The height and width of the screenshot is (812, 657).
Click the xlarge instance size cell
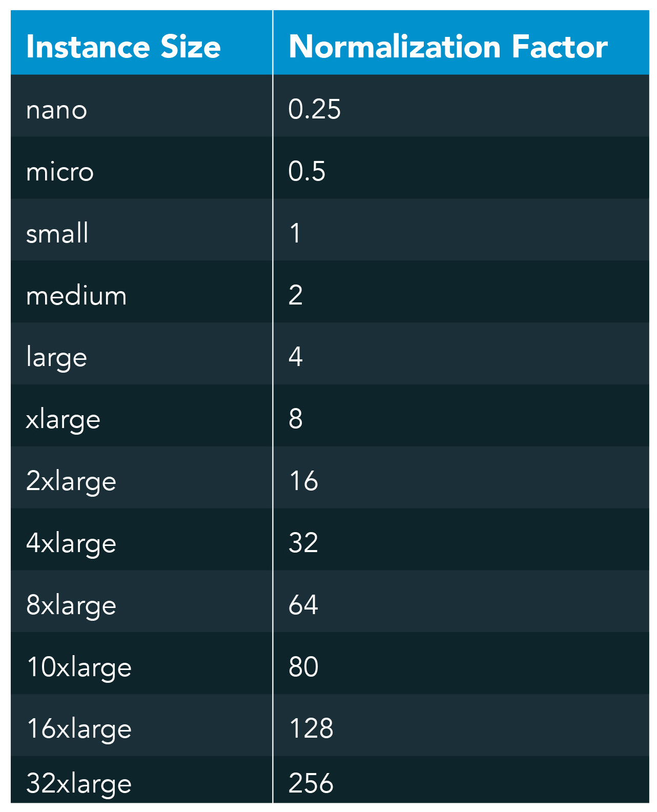click(63, 419)
